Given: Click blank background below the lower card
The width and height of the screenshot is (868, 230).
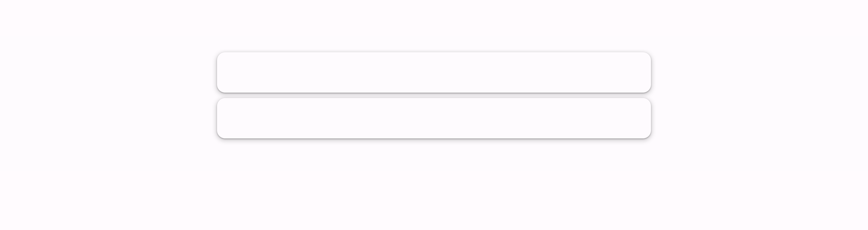Looking at the screenshot, I should 434,183.
